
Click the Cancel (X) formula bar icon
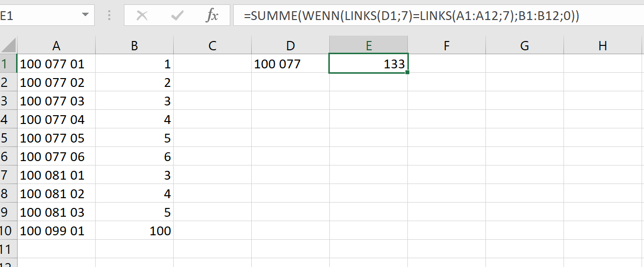click(142, 16)
